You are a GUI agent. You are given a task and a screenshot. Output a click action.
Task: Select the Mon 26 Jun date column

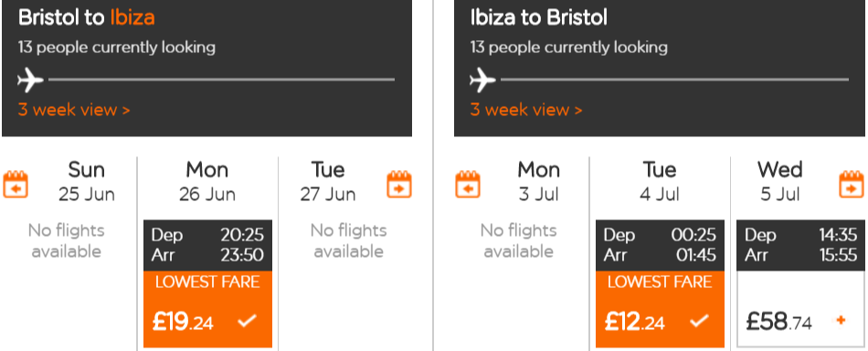point(207,182)
